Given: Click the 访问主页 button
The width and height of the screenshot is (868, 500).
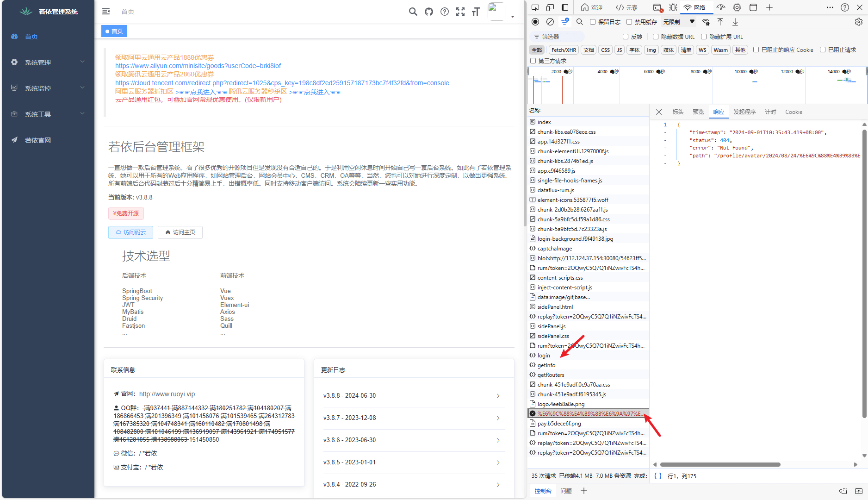Looking at the screenshot, I should [180, 232].
